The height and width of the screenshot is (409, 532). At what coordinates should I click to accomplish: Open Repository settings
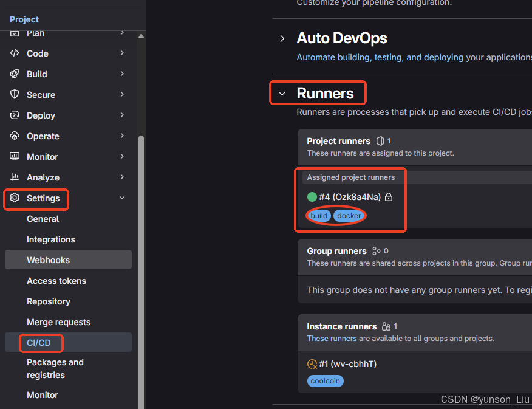click(x=68, y=302)
